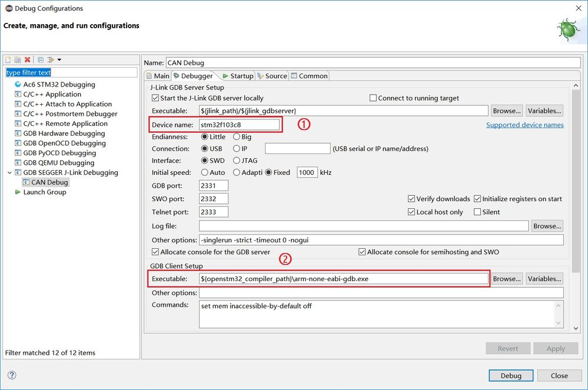Viewport: 588px width, 390px height.
Task: Select GDB PyOCD Debugging item
Action: [59, 152]
